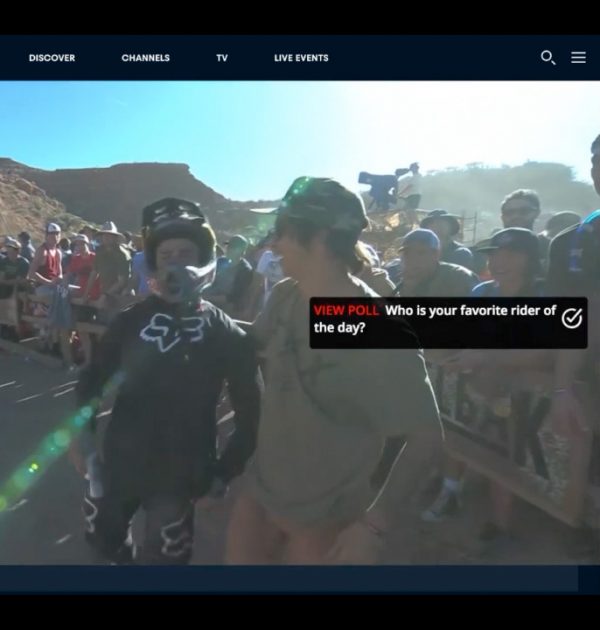Image resolution: width=600 pixels, height=630 pixels.
Task: Go to the Discover section
Action: point(52,58)
